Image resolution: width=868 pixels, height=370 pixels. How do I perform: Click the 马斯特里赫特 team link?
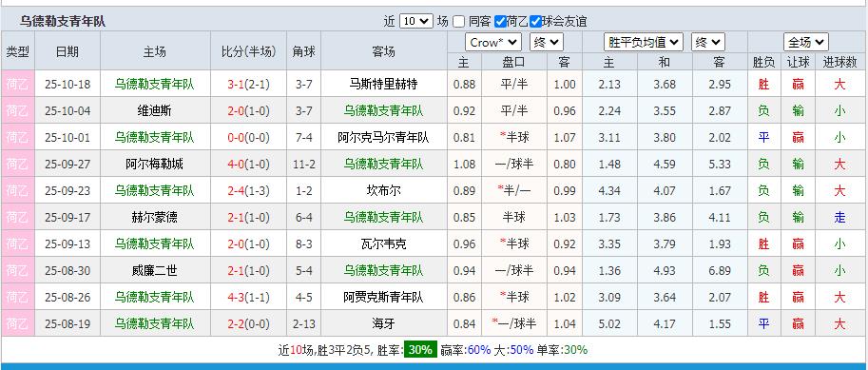coord(384,85)
